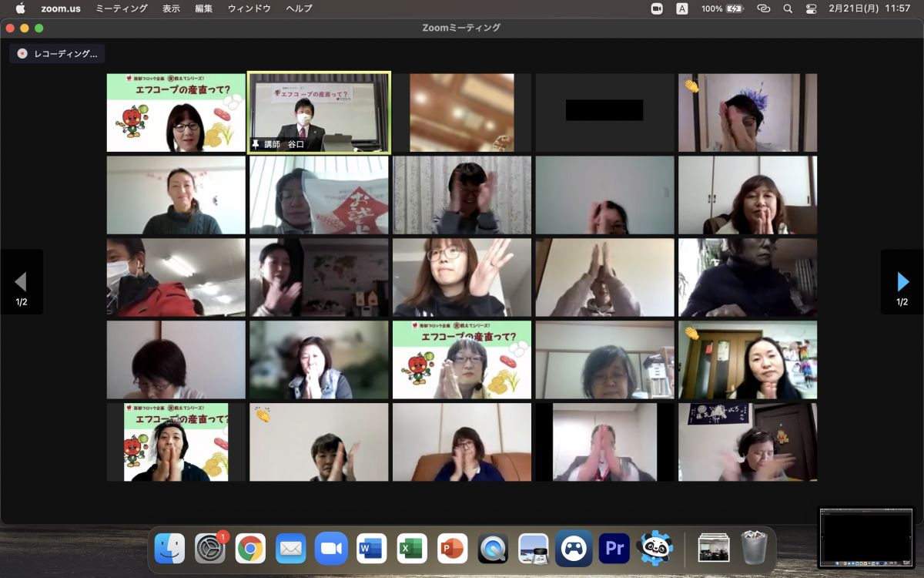Open System Preferences with notification badge
Image resolution: width=924 pixels, height=578 pixels.
click(210, 549)
